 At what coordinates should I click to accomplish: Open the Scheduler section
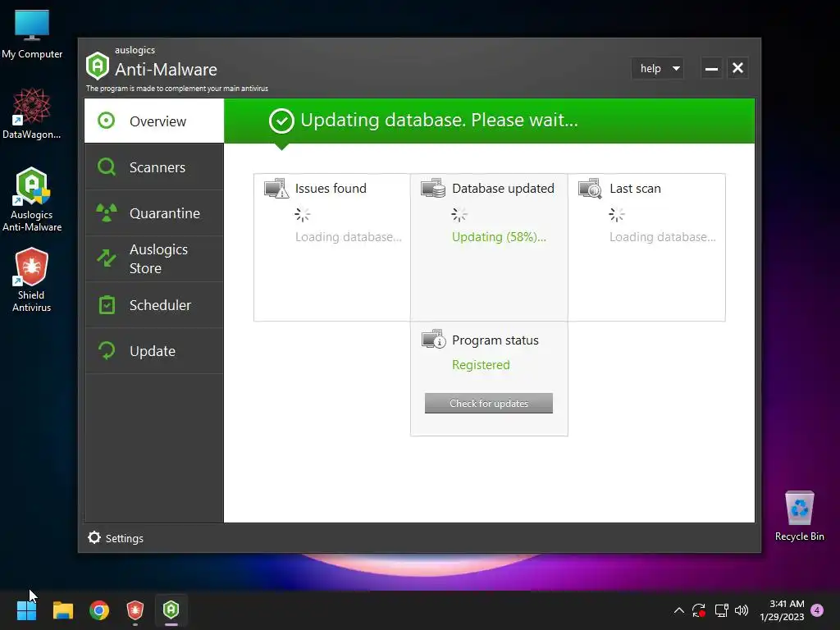(153, 305)
